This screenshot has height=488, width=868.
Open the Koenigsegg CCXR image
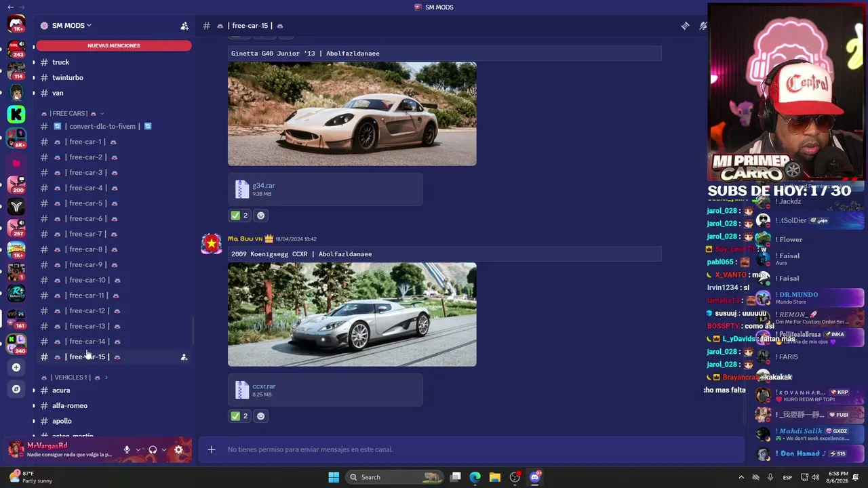[x=352, y=314]
